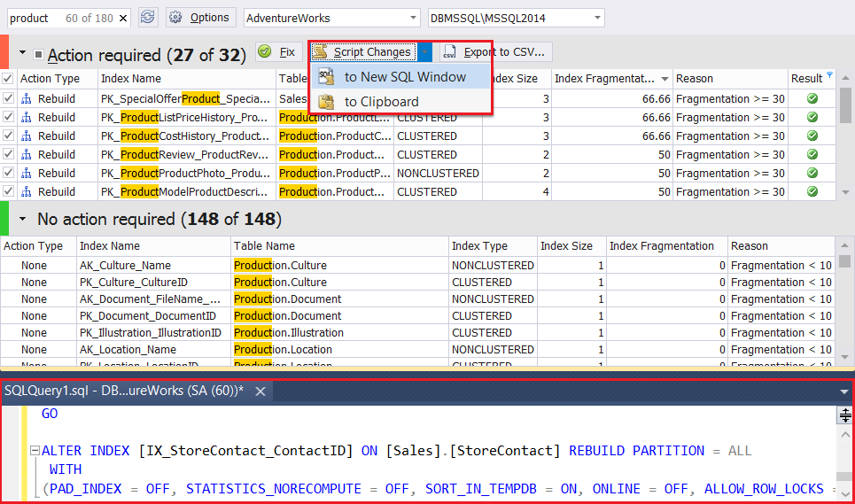Select 'to New SQL Window' menu option
This screenshot has height=504, width=855.
[x=405, y=77]
